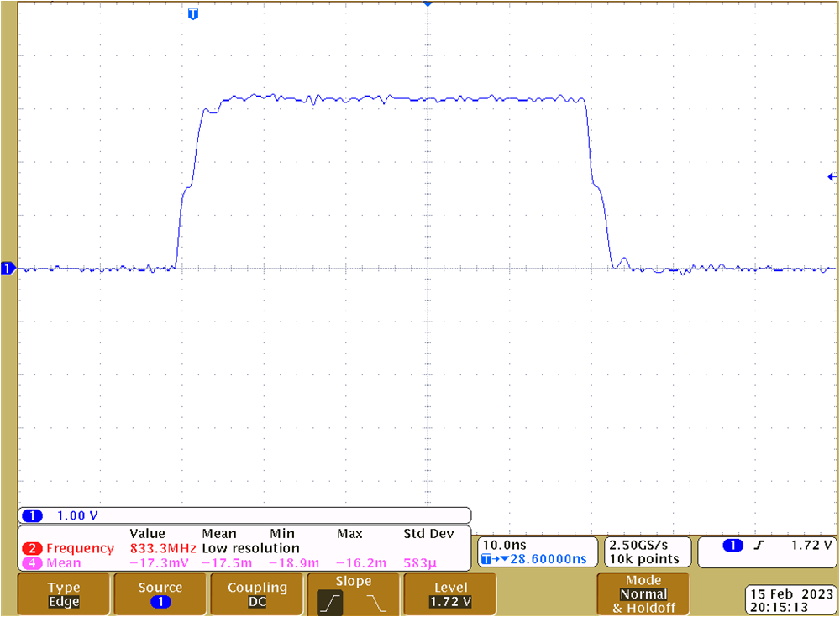This screenshot has width=840, height=617.
Task: Click the blue trigger position arrow at top center
Action: 428,5
